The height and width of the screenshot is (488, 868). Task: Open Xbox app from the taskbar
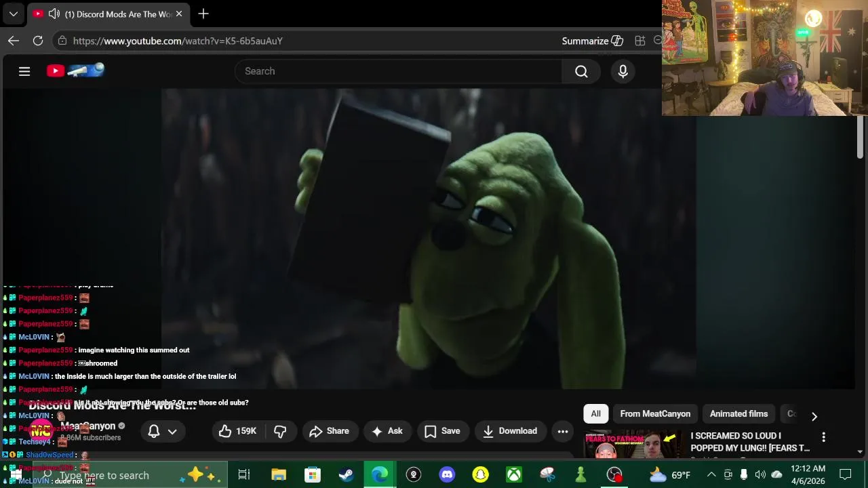tap(514, 475)
